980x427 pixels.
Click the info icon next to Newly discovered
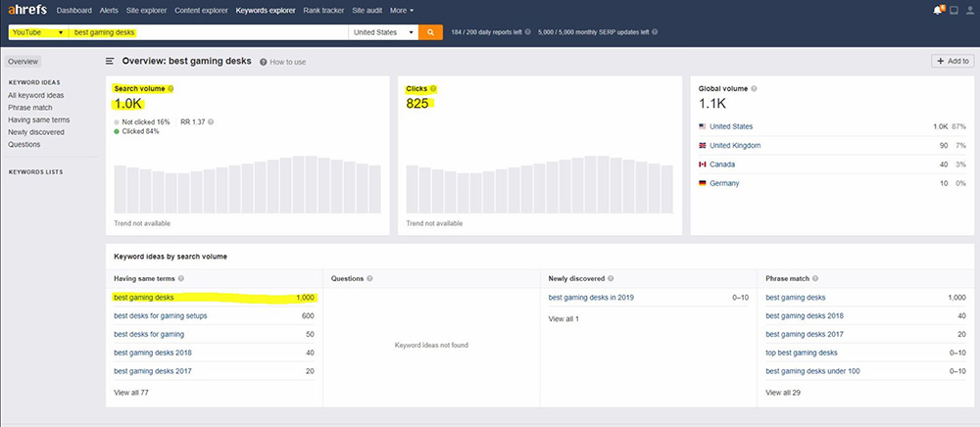[x=611, y=278]
